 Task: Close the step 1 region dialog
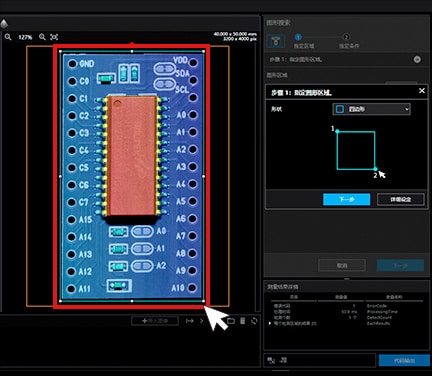click(422, 91)
